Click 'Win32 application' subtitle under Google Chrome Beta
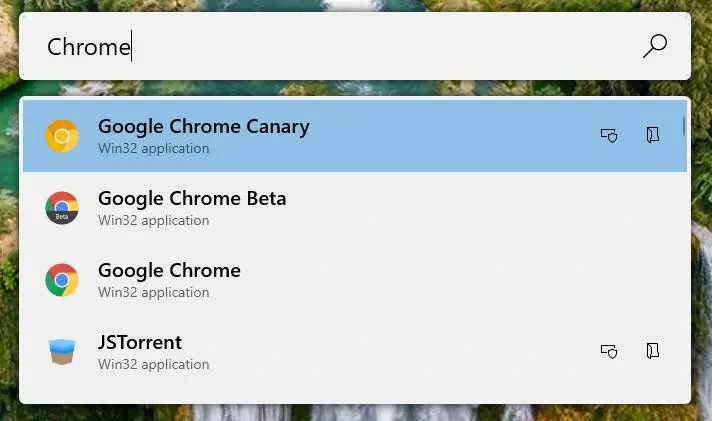 (153, 221)
